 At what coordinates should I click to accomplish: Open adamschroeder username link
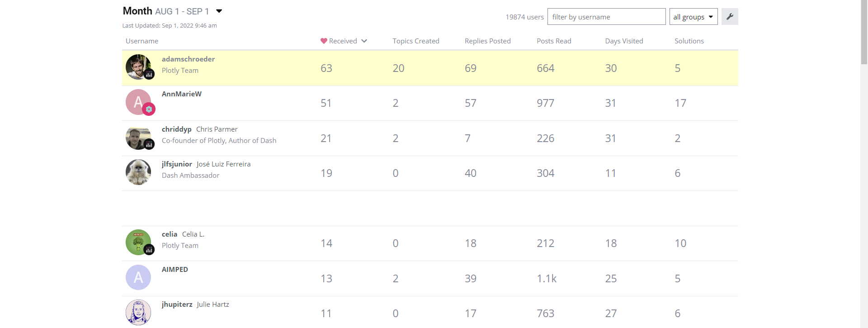pyautogui.click(x=188, y=59)
